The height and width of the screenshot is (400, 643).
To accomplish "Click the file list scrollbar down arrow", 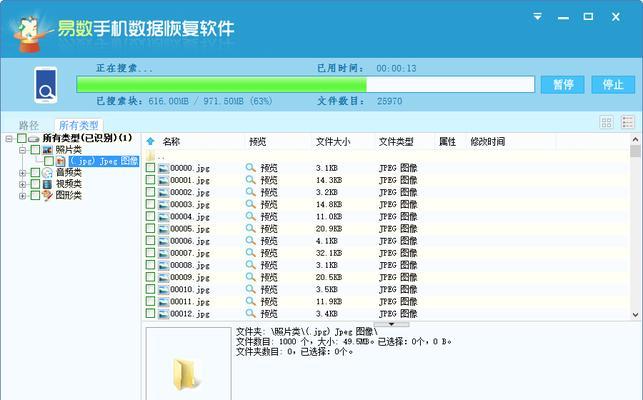I will [635, 315].
